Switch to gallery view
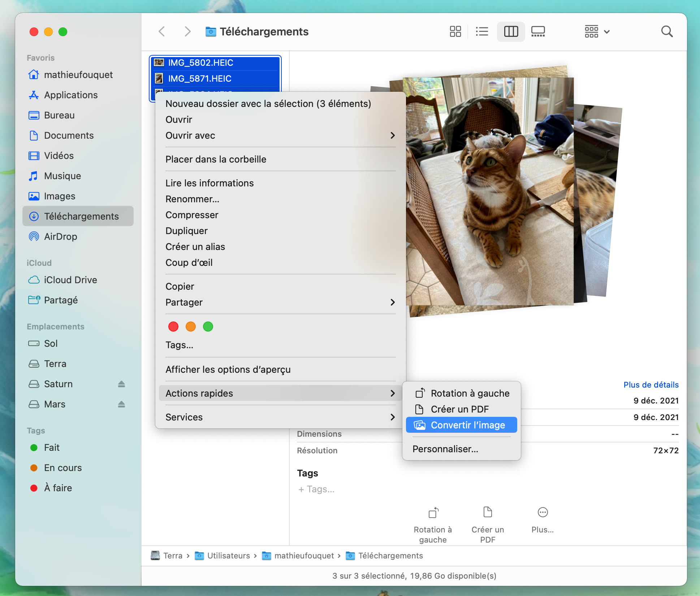Screen dimensions: 700x596 pyautogui.click(x=538, y=31)
